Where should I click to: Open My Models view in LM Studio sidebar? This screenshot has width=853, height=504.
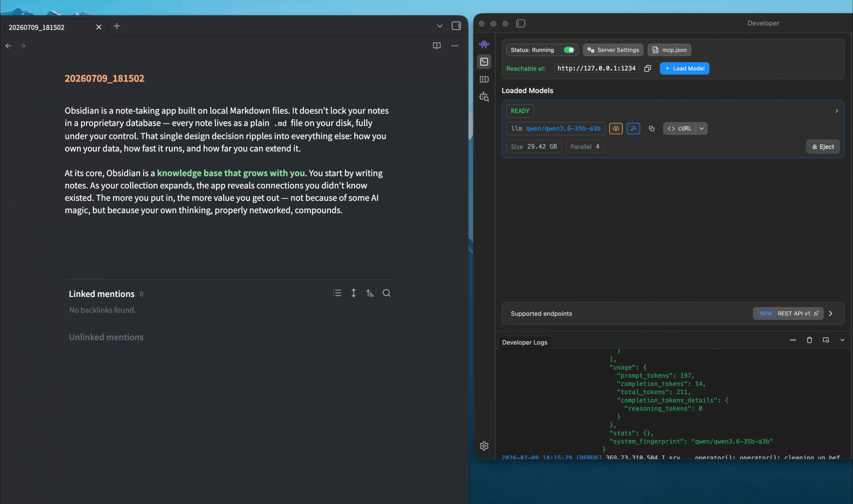tap(484, 79)
